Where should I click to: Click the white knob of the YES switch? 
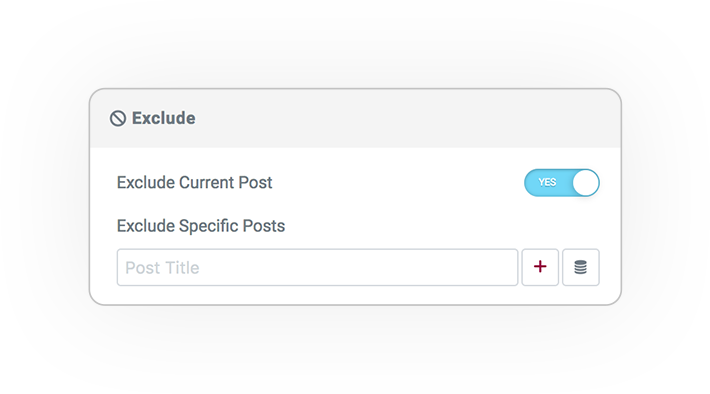pos(585,183)
